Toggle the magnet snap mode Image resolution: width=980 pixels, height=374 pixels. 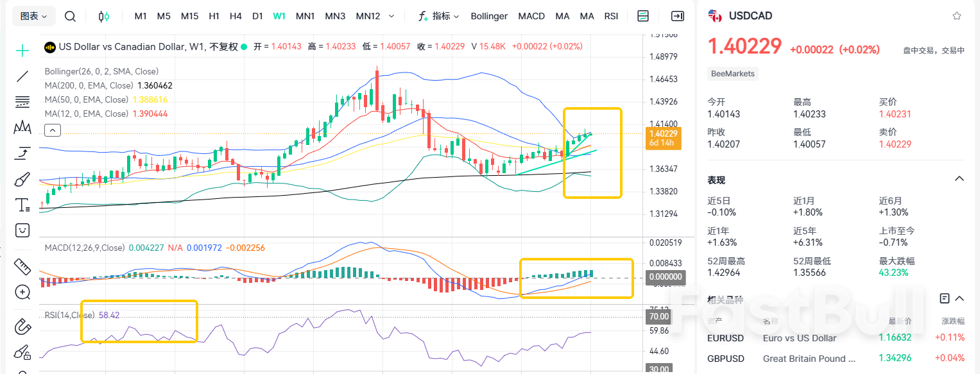click(x=22, y=326)
